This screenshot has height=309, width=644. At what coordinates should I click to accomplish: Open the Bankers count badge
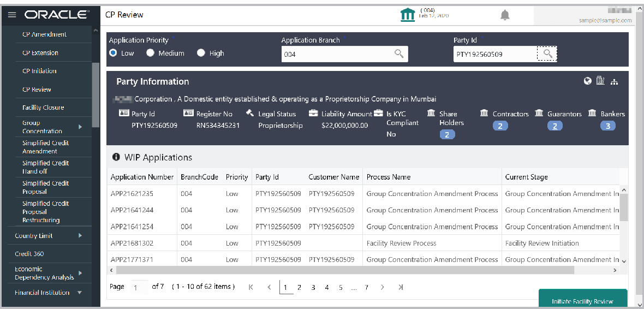point(608,126)
